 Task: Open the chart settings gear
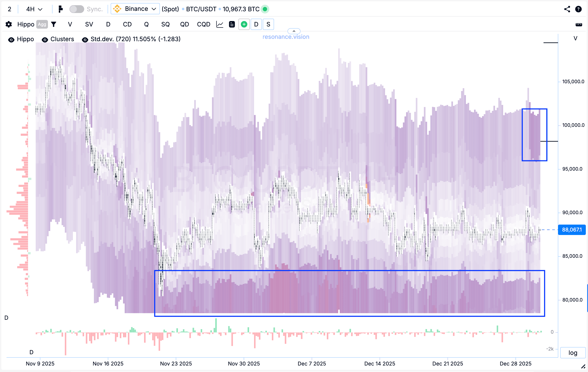pos(9,24)
